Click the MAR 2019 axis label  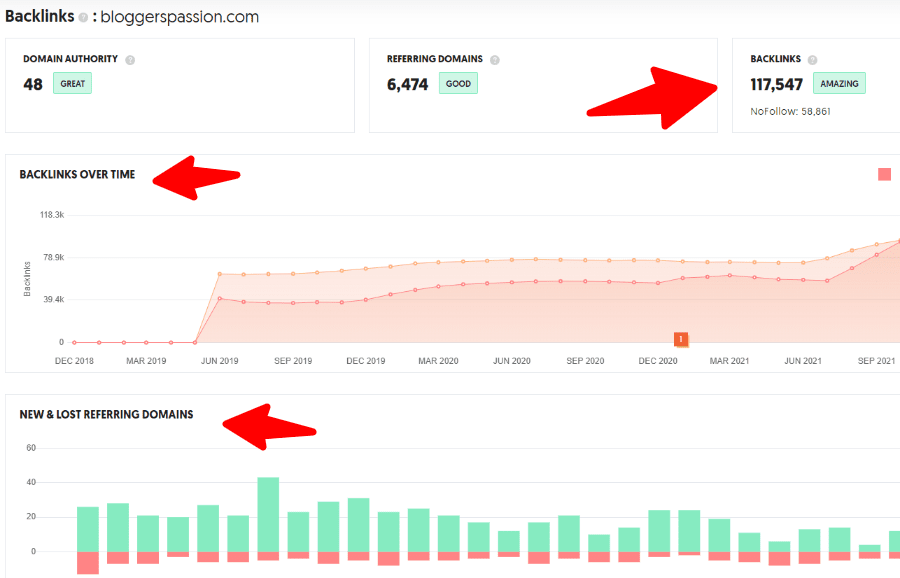click(x=146, y=361)
